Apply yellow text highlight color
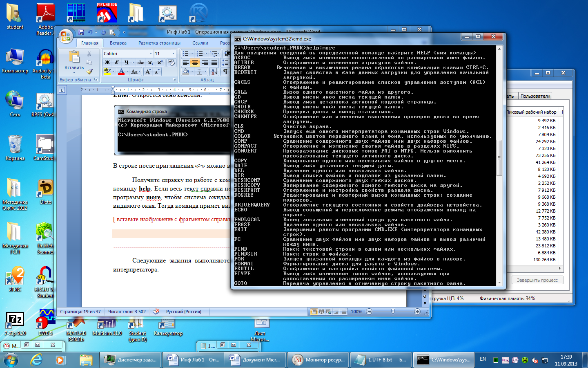This screenshot has height=368, width=588. 107,72
